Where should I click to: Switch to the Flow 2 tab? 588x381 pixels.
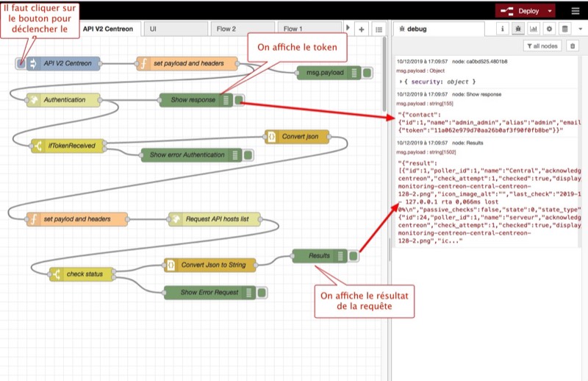pyautogui.click(x=224, y=29)
